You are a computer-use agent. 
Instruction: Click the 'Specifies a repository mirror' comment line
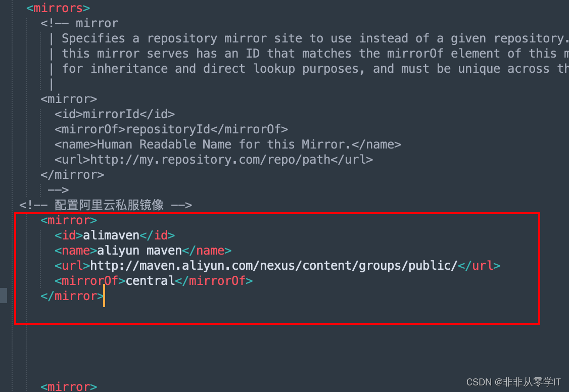[313, 38]
